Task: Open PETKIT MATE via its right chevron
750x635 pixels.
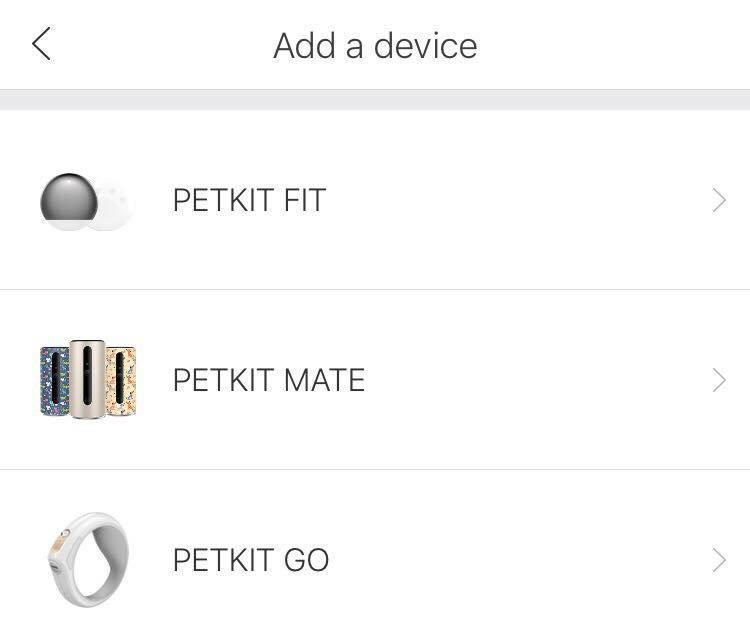Action: point(719,380)
